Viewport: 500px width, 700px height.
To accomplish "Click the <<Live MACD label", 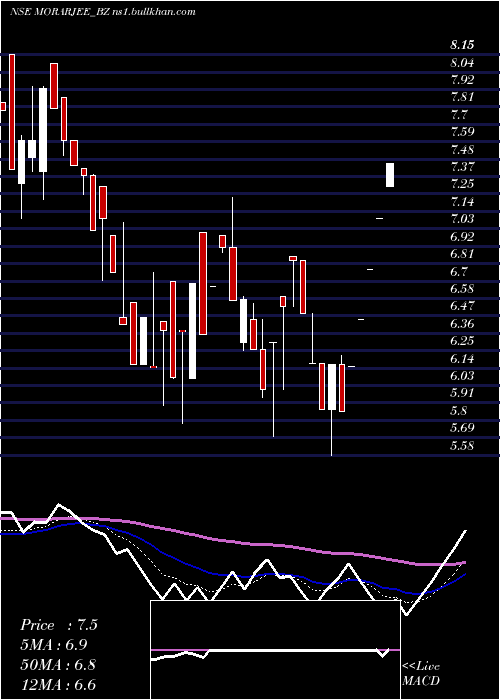I will pyautogui.click(x=421, y=674).
